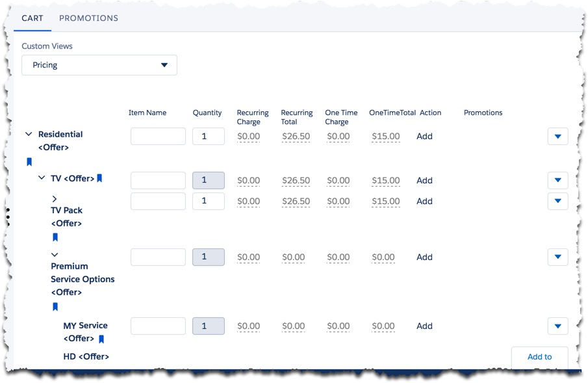Click the Promotions column header
Viewport: 588px width, 383px height.
(483, 112)
